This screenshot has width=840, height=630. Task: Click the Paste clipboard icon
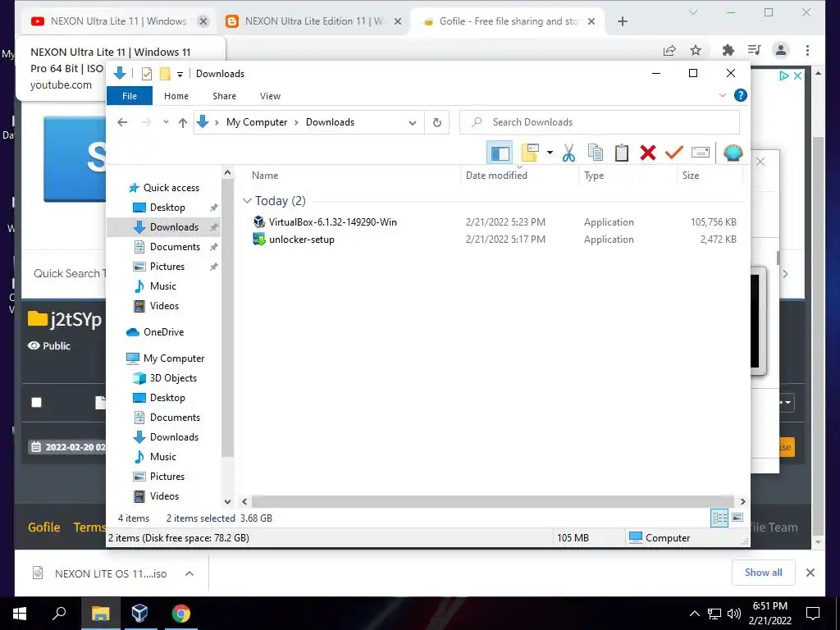[622, 153]
